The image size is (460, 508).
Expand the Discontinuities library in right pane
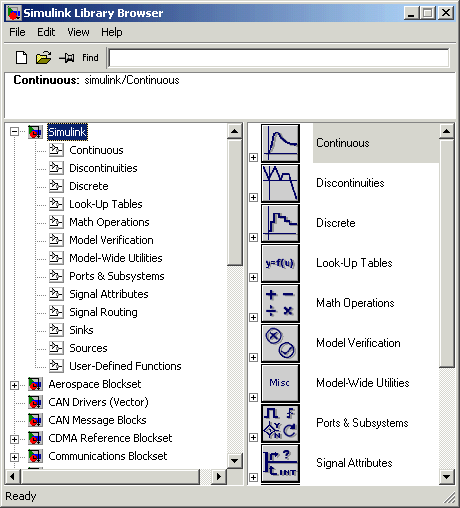(x=253, y=197)
